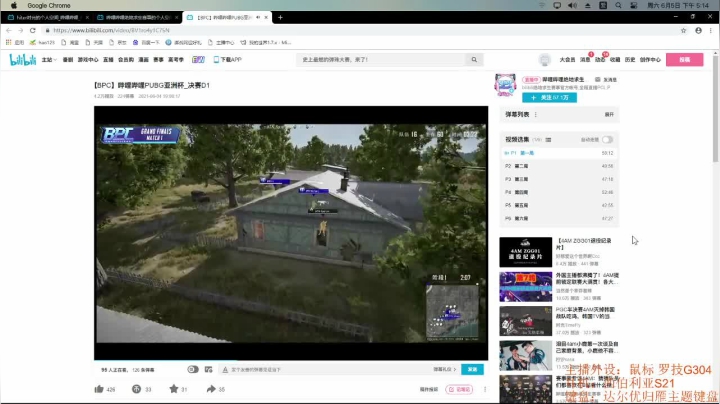
Task: Open macOS Spotlight search icon
Action: pyautogui.click(x=619, y=6)
